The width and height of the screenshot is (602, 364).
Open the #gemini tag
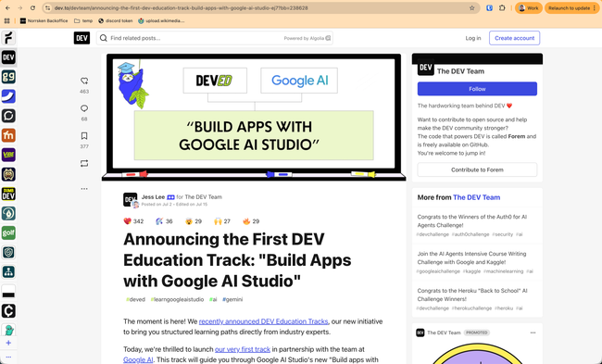tap(232, 299)
